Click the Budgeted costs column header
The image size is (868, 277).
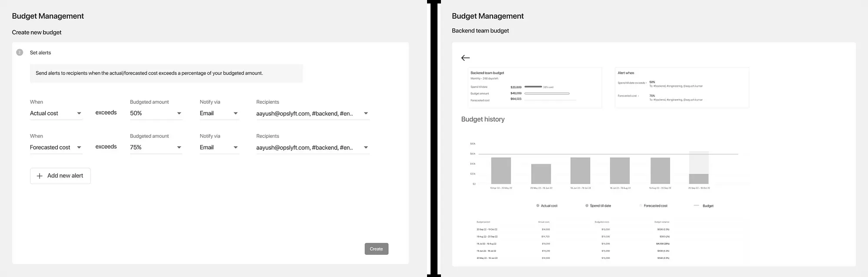[602, 222]
